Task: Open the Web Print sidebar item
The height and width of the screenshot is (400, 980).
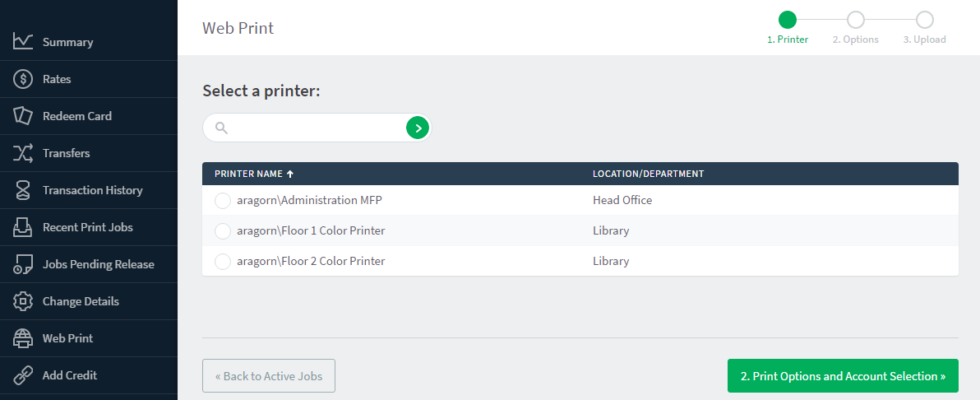Action: [67, 338]
